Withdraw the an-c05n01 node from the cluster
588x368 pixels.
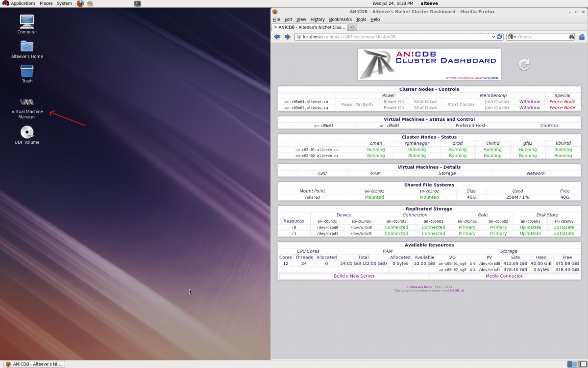click(529, 102)
